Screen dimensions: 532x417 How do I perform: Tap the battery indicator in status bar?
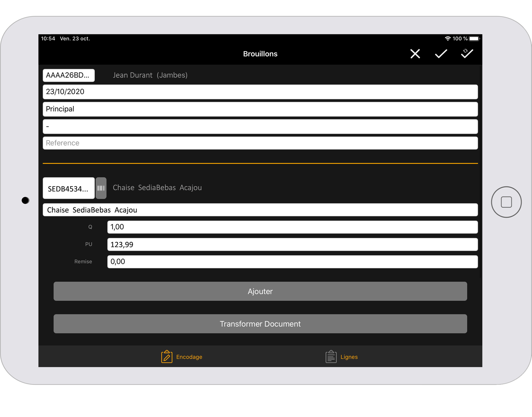tap(474, 39)
